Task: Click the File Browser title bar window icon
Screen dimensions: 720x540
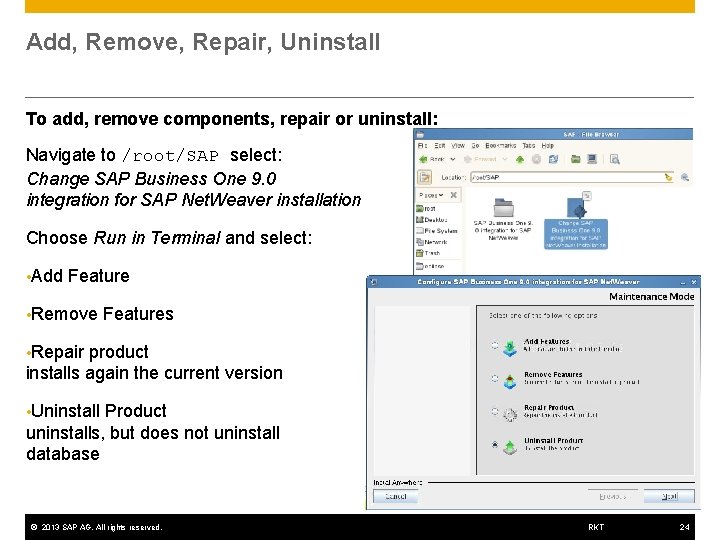Action: coord(420,135)
